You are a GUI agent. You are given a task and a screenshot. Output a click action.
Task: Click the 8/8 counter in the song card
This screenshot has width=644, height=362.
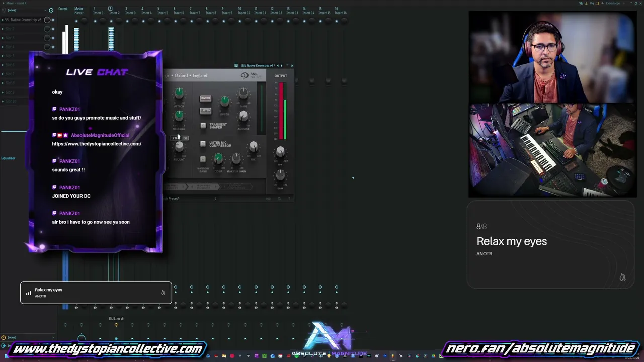pyautogui.click(x=481, y=227)
